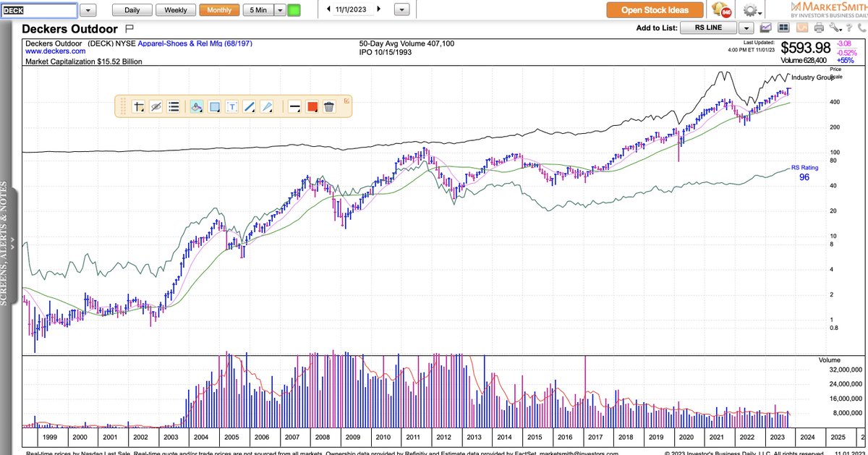
Task: Expand the Add to List dropdown arrow
Action: click(746, 28)
